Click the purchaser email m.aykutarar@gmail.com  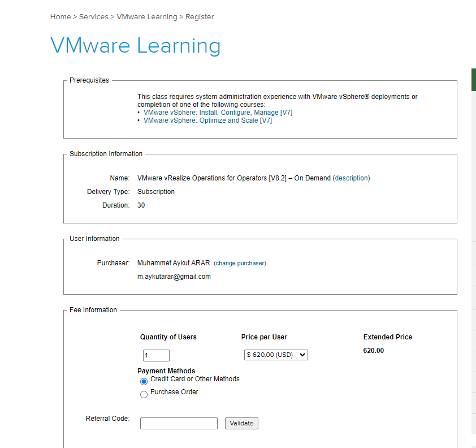pos(174,277)
